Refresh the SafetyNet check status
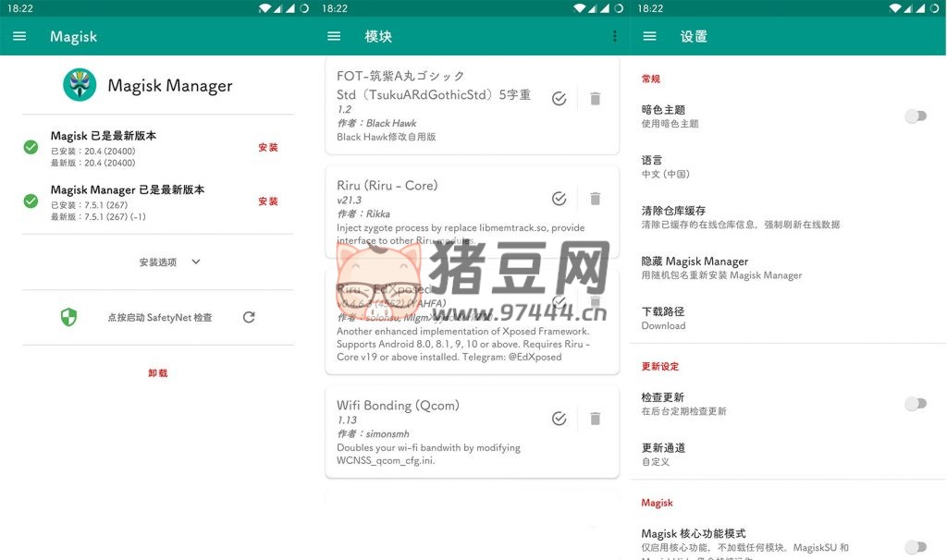947x560 pixels. 249,317
